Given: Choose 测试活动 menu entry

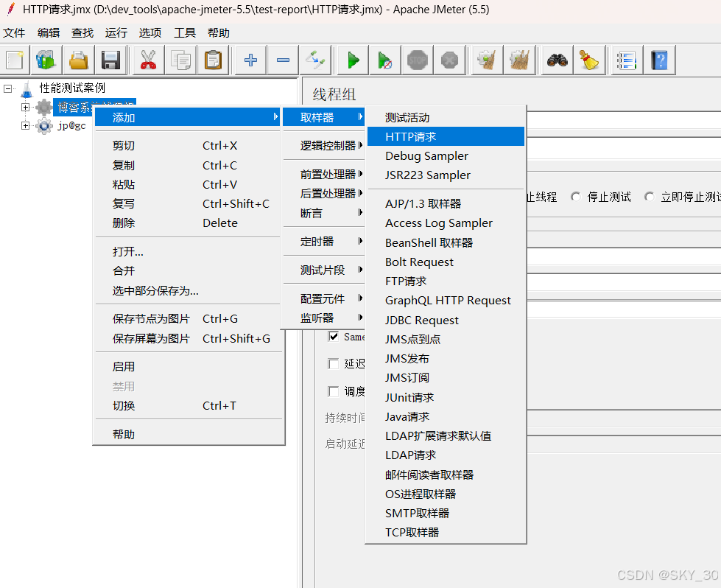Looking at the screenshot, I should point(446,118).
